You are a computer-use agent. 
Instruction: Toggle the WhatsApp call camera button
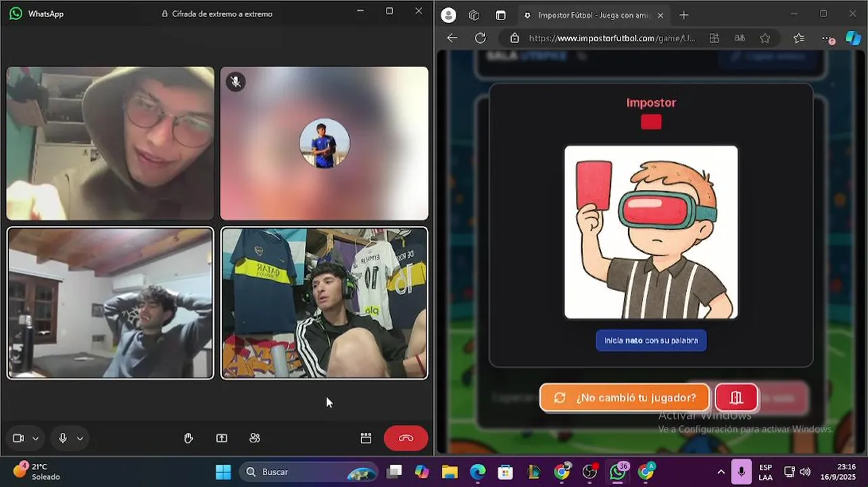[x=18, y=438]
